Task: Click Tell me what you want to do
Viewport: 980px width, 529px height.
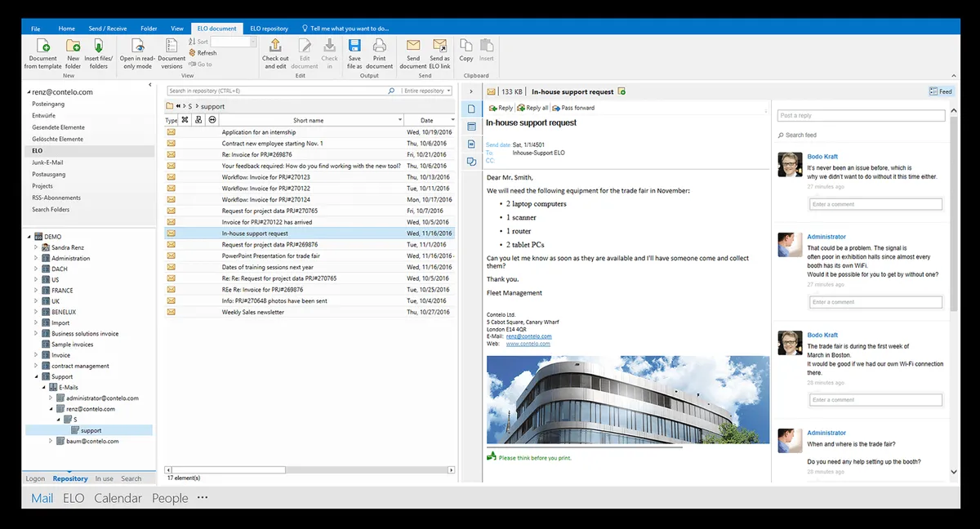Action: 347,29
